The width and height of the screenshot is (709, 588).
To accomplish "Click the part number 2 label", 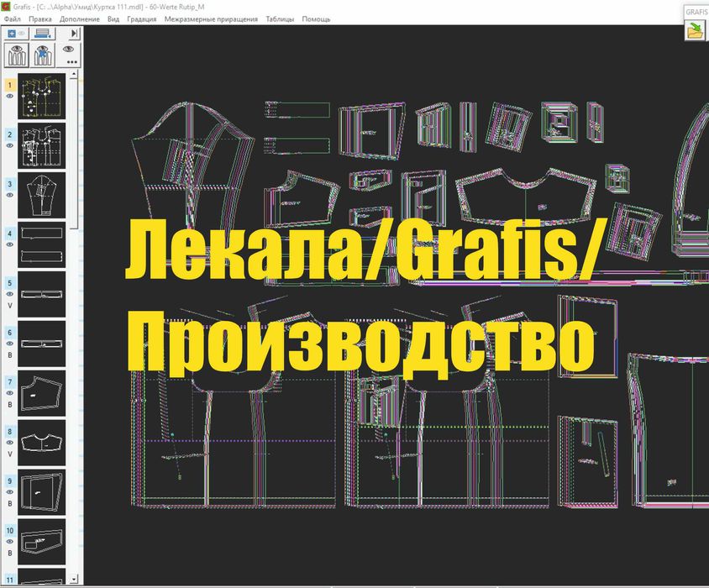I will [x=10, y=134].
